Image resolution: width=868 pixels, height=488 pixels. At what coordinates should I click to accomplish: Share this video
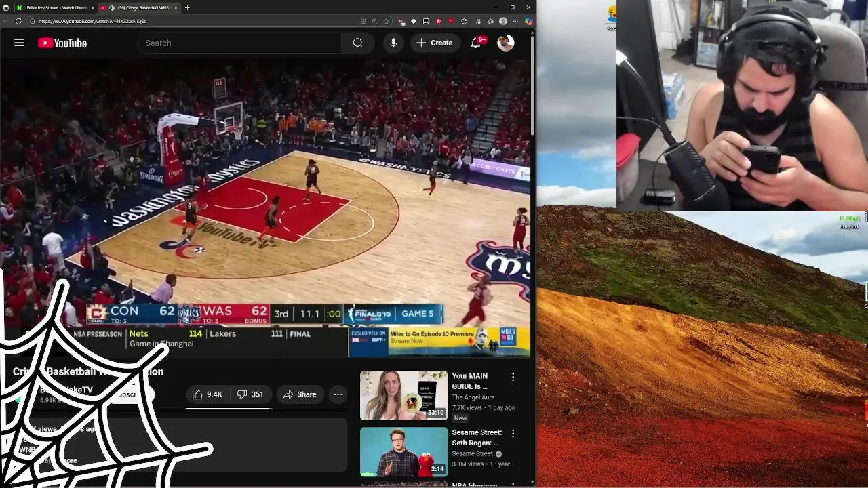pyautogui.click(x=299, y=394)
